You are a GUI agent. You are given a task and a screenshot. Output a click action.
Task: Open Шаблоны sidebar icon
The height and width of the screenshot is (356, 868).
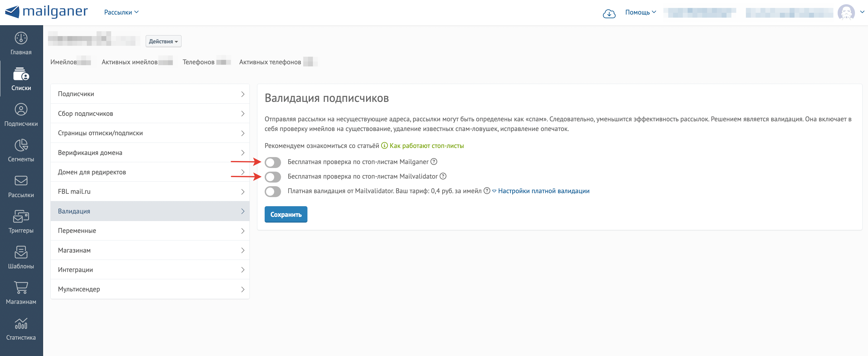click(21, 252)
